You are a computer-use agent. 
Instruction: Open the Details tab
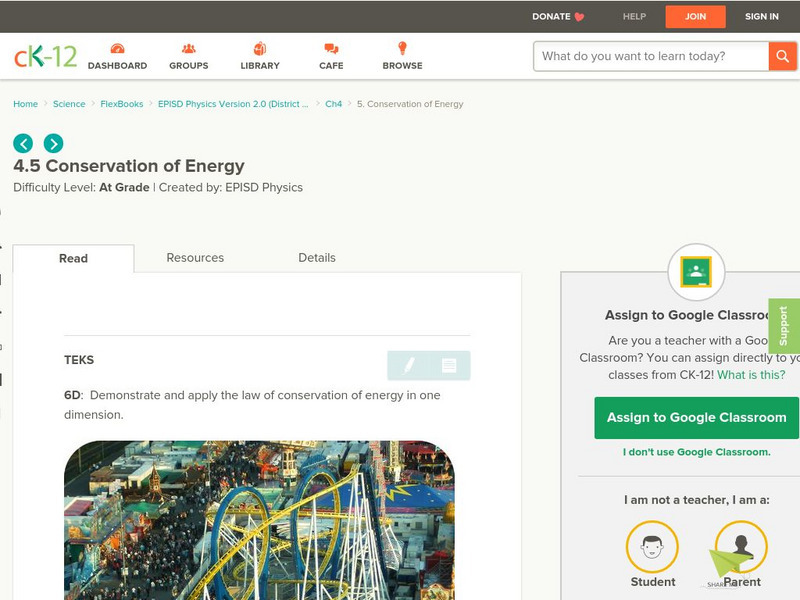coord(318,257)
